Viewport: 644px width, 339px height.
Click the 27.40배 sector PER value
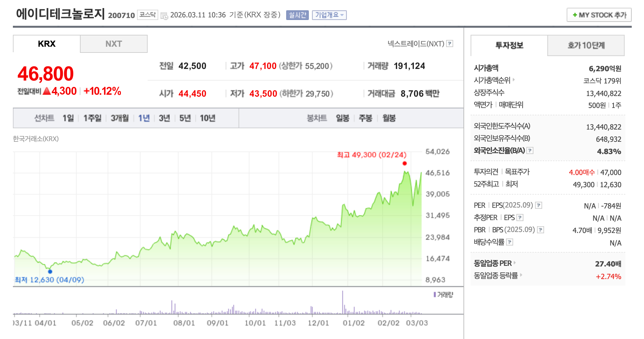pos(608,264)
